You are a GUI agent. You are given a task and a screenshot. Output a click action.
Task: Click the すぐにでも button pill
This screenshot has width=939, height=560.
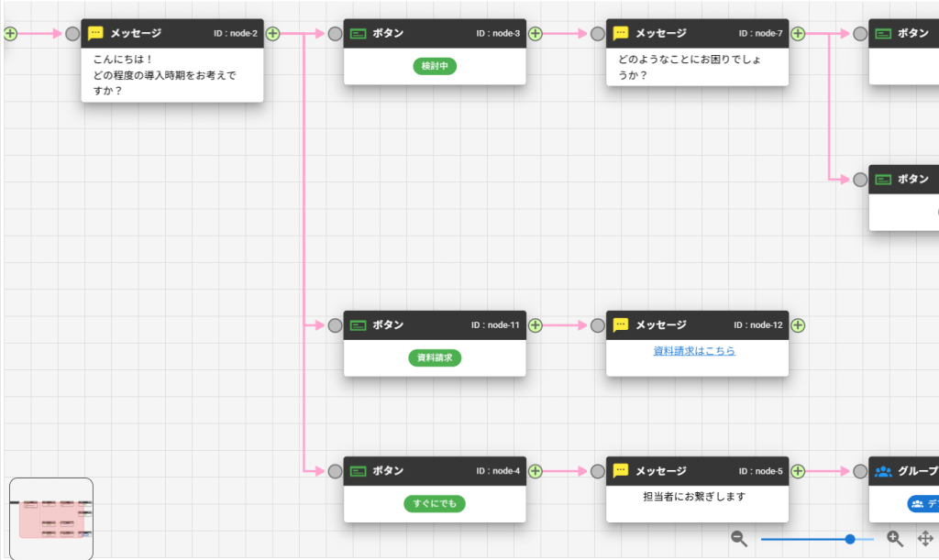point(435,504)
